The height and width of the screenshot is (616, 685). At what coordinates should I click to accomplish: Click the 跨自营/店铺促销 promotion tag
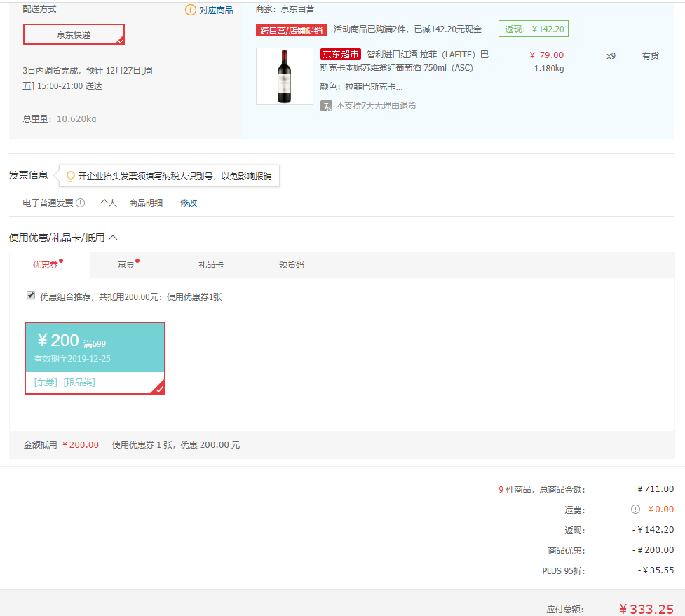point(292,30)
